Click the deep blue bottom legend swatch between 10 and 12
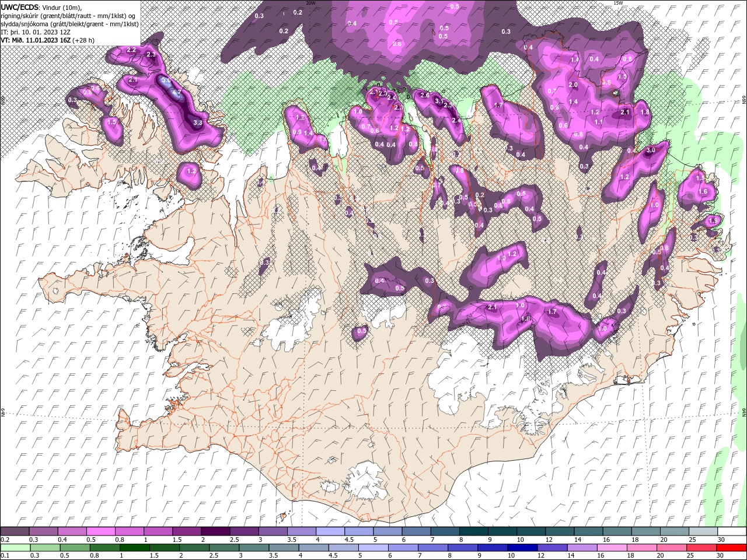 point(523,547)
